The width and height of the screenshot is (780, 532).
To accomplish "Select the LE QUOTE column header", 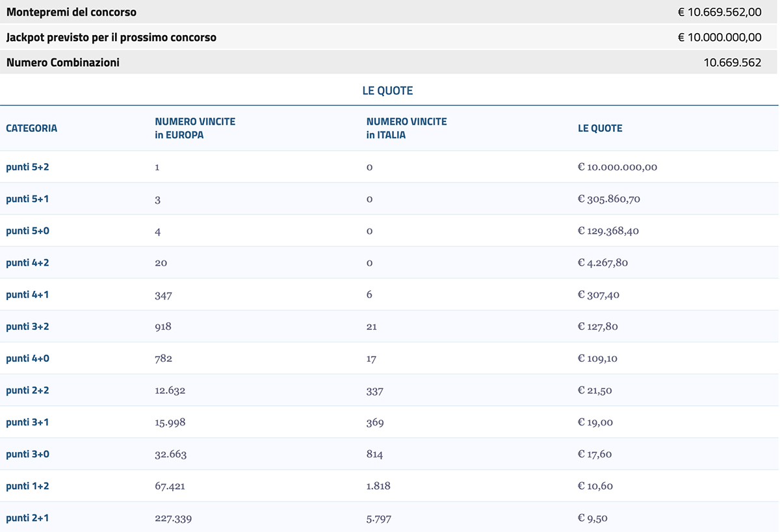I will click(600, 128).
